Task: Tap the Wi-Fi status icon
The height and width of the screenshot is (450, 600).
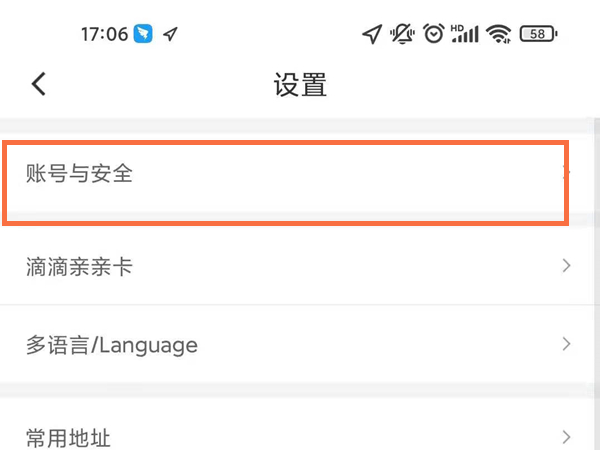Action: click(498, 34)
